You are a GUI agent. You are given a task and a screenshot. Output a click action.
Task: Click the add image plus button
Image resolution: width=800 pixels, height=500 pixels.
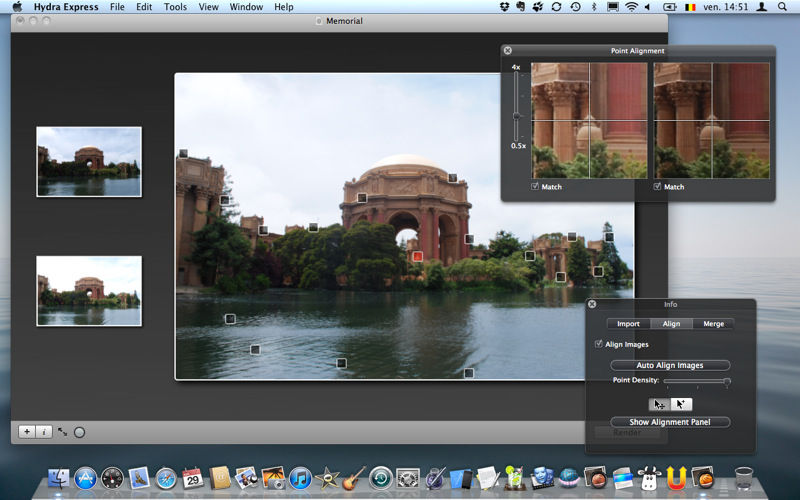click(26, 432)
